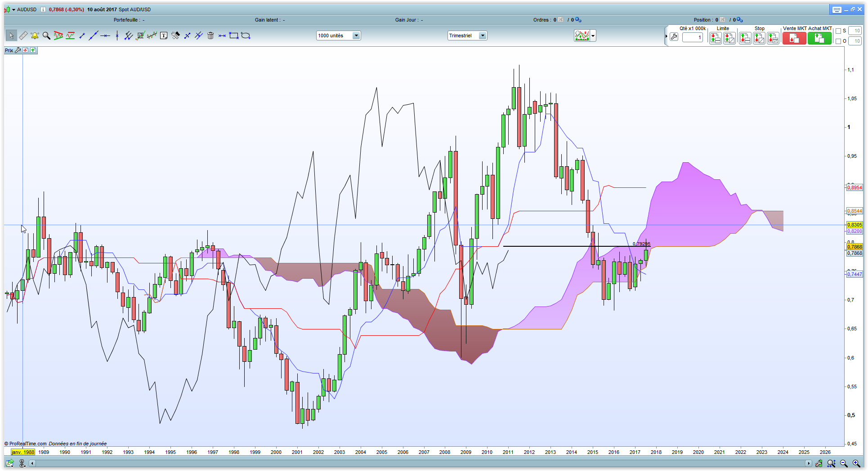Click the zoom reset magnifier icon
Image resolution: width=868 pixels, height=471 pixels.
831,463
